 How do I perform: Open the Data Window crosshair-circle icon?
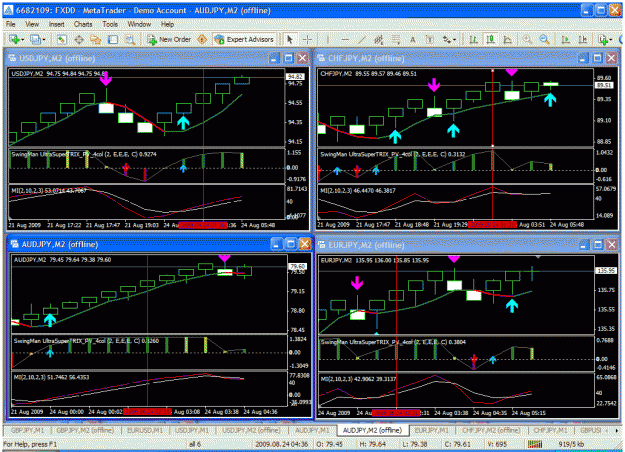point(79,39)
